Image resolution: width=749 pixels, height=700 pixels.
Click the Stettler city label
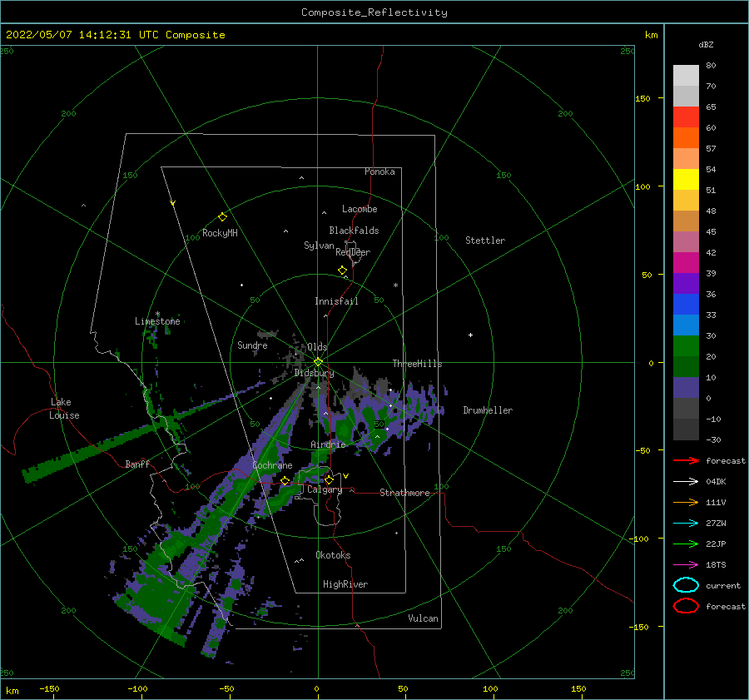[485, 241]
